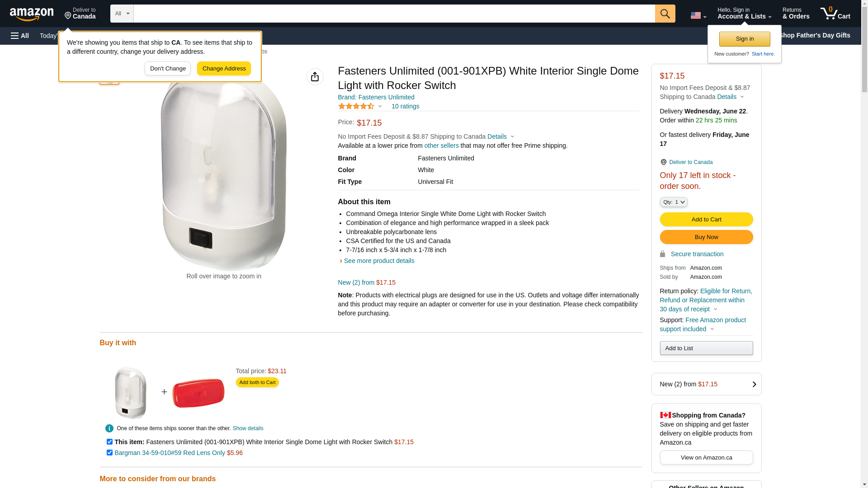Expand the Return policy details chevron
This screenshot has height=488, width=868.
715,310
